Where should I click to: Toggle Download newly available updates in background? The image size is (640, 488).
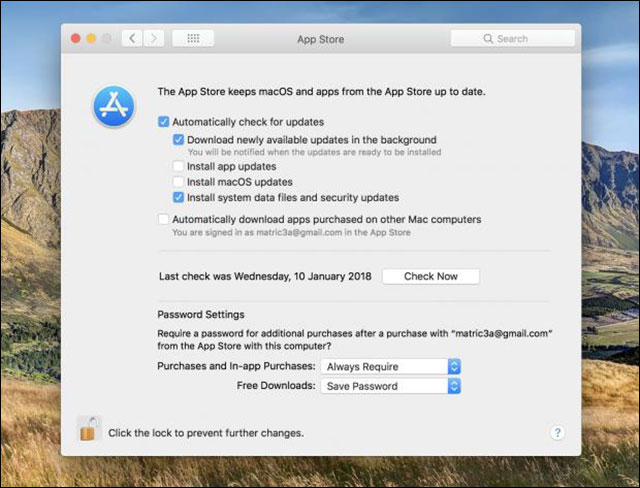coord(178,140)
